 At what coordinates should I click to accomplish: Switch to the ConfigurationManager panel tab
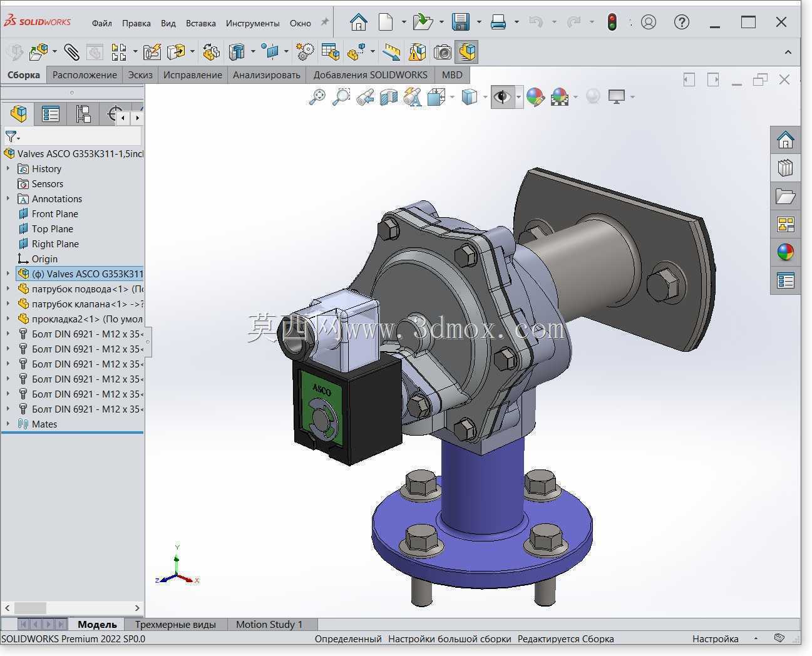coord(83,114)
